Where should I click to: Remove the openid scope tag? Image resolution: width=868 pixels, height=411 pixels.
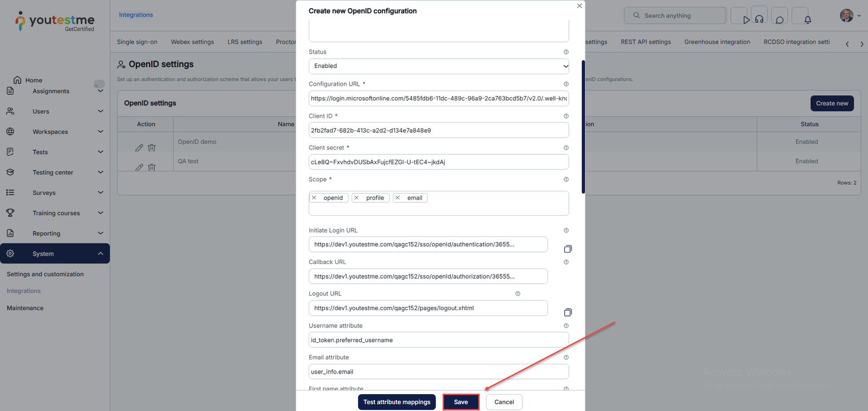click(314, 198)
